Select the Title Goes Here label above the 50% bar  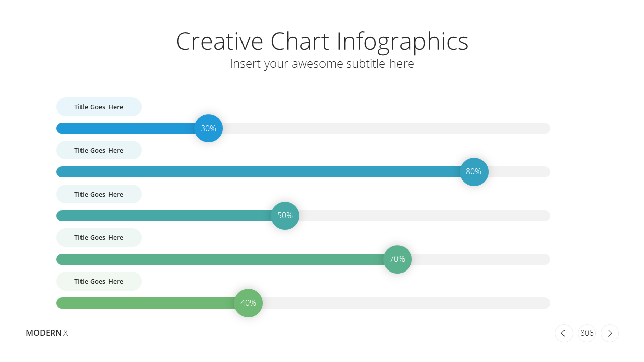coord(99,194)
